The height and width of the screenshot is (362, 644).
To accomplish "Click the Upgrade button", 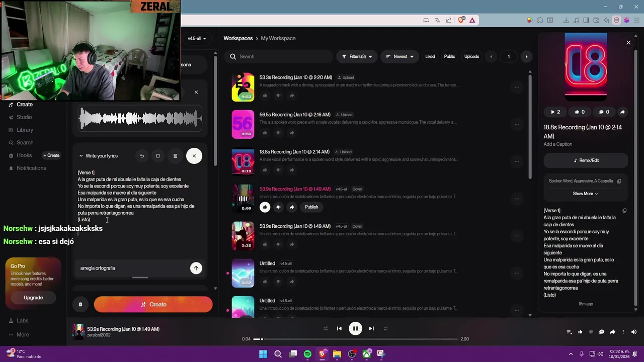I will point(33,298).
